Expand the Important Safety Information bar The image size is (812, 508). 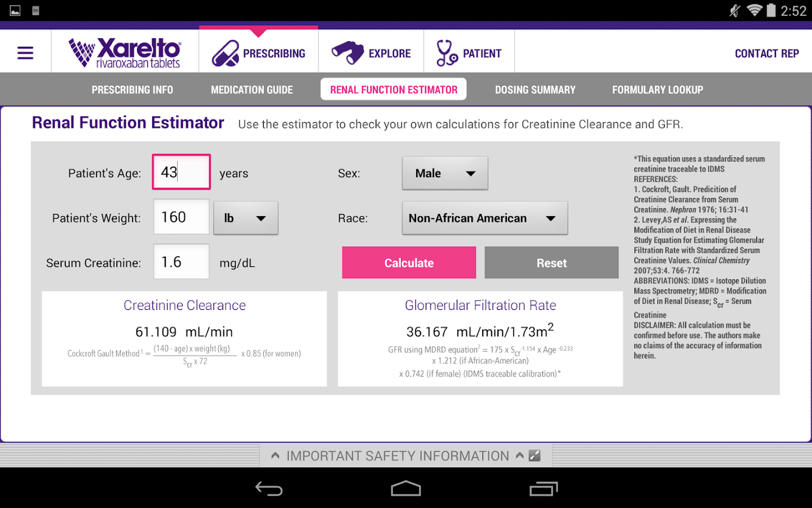click(406, 456)
